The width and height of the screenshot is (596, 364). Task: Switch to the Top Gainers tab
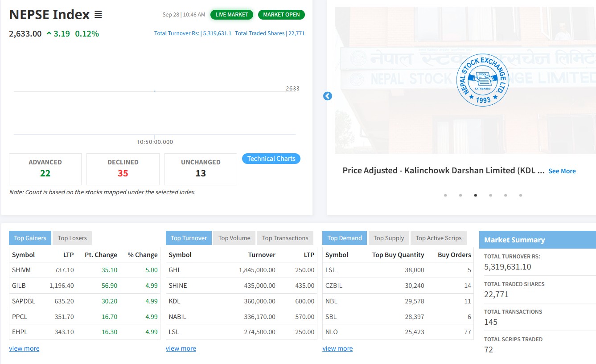(30, 238)
